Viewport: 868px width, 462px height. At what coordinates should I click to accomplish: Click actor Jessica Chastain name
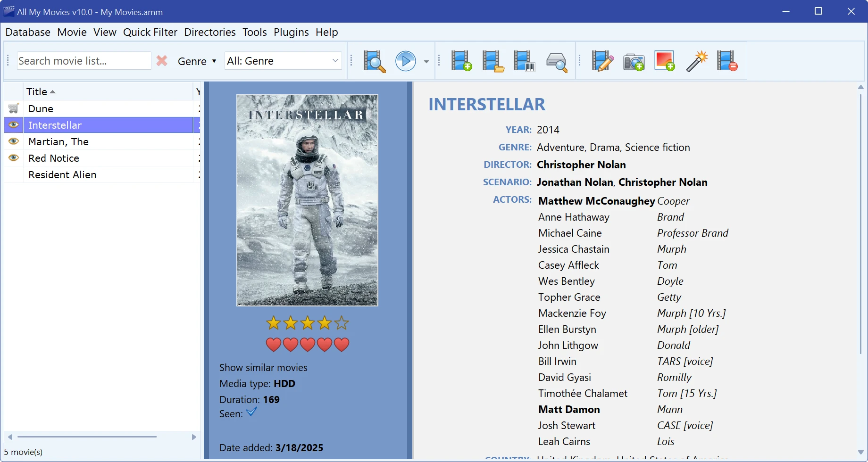click(574, 249)
